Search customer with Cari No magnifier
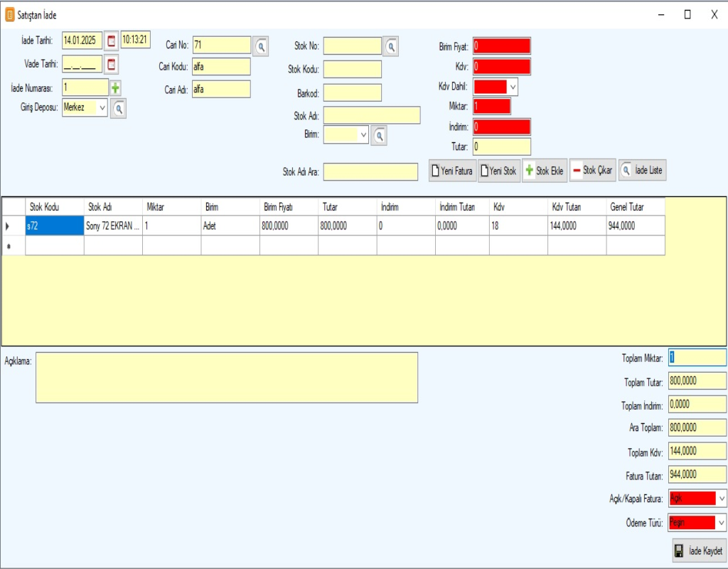Screen dimensions: 728x569 pyautogui.click(x=261, y=46)
